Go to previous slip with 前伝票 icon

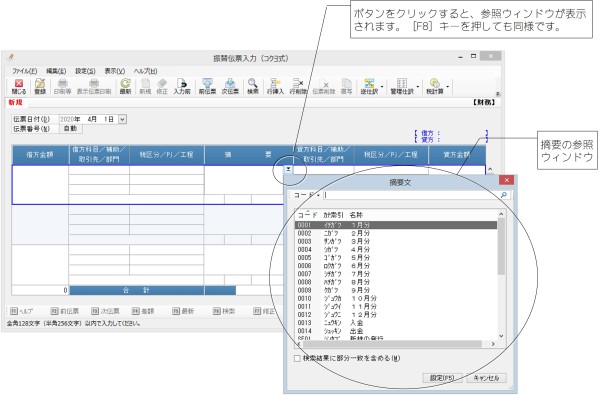point(207,87)
